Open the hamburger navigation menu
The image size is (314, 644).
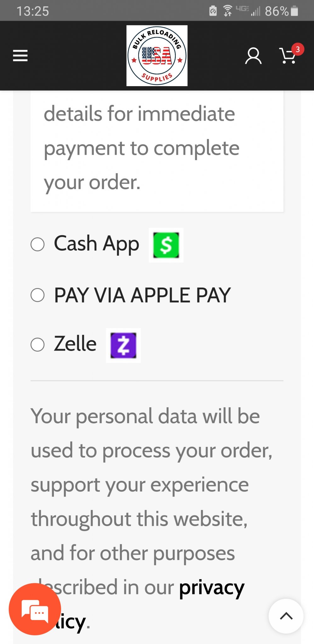click(x=20, y=56)
